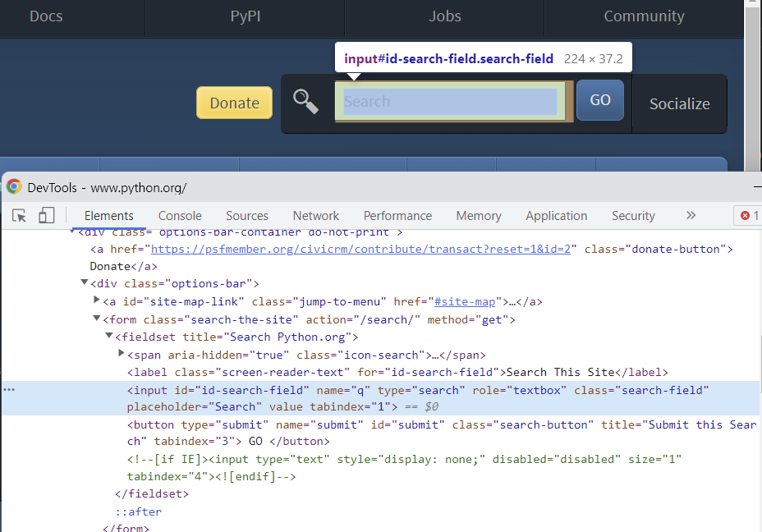Open the Socialize menu

tap(679, 103)
